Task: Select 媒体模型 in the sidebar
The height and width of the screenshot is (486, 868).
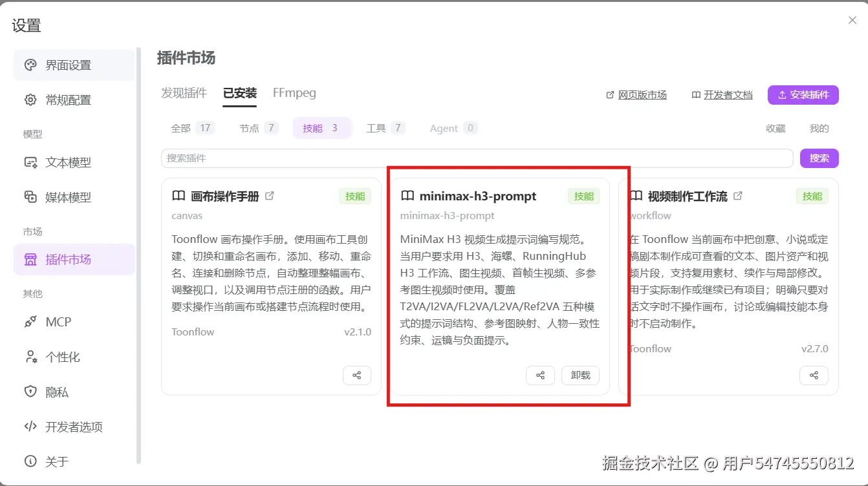Action: pyautogui.click(x=74, y=198)
